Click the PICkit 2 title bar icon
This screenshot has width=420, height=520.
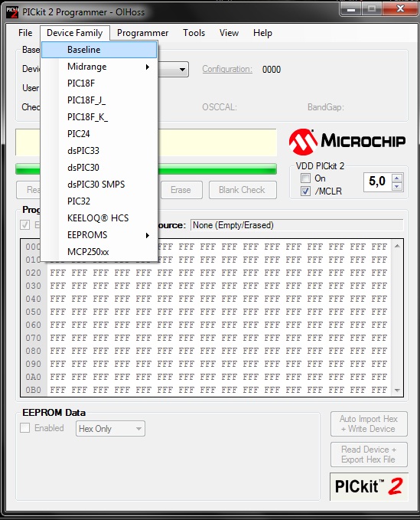click(x=12, y=12)
